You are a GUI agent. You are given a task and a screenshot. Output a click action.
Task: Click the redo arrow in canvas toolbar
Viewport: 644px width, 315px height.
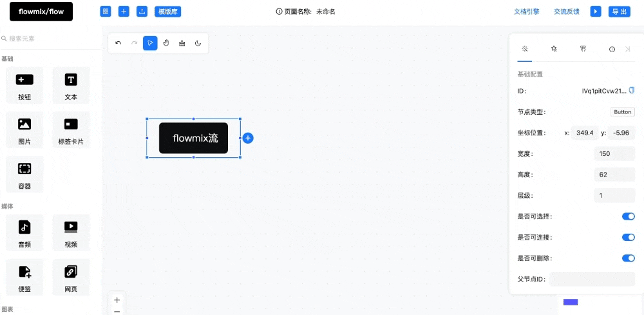pos(134,43)
